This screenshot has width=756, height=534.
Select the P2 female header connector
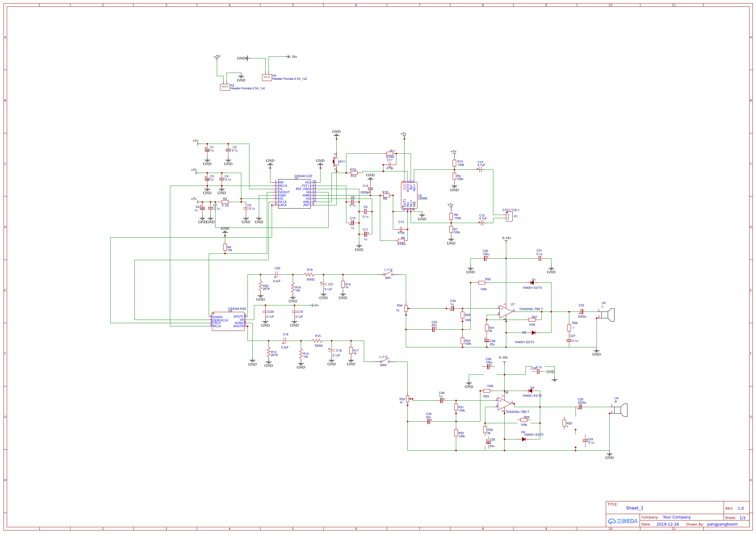pyautogui.click(x=225, y=87)
